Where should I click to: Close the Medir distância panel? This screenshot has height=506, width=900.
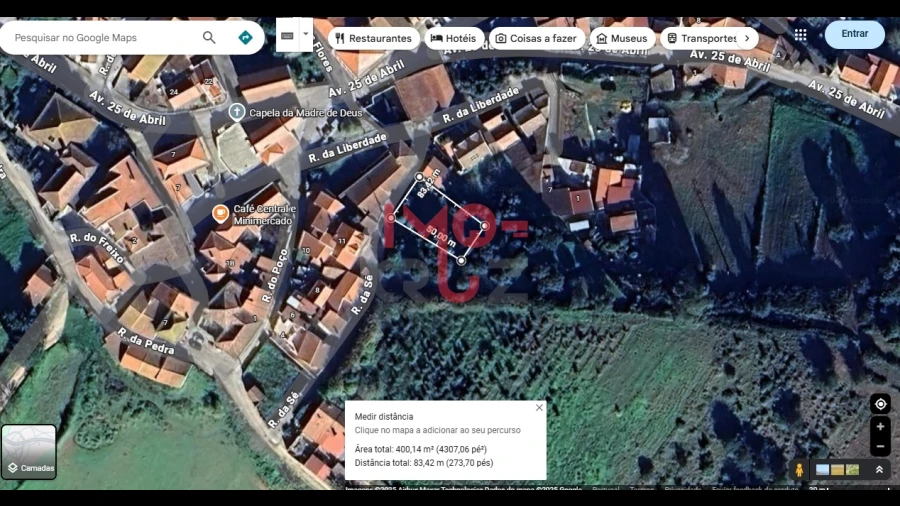(539, 407)
